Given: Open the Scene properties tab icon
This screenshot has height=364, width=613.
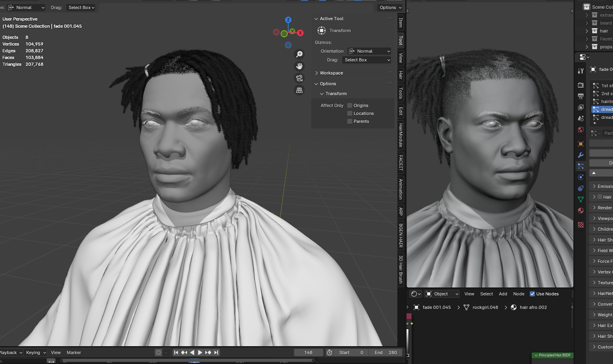Looking at the screenshot, I should pyautogui.click(x=581, y=119).
